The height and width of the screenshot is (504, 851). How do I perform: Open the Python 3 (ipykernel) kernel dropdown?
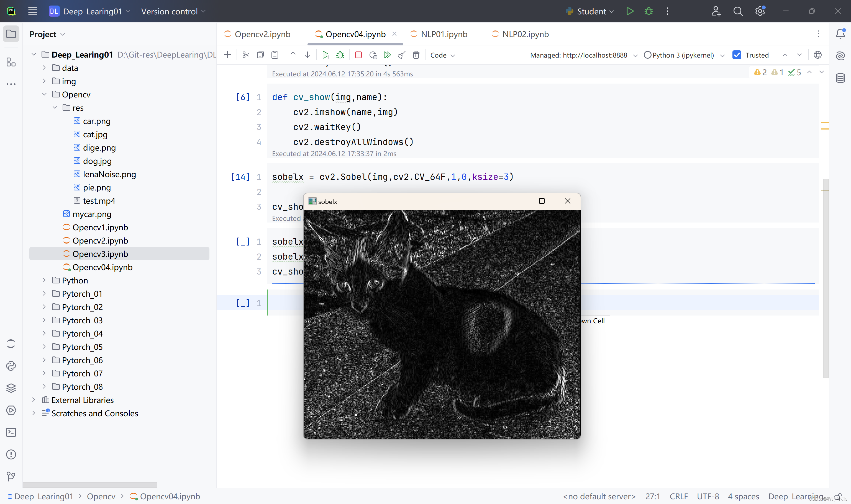click(x=684, y=55)
